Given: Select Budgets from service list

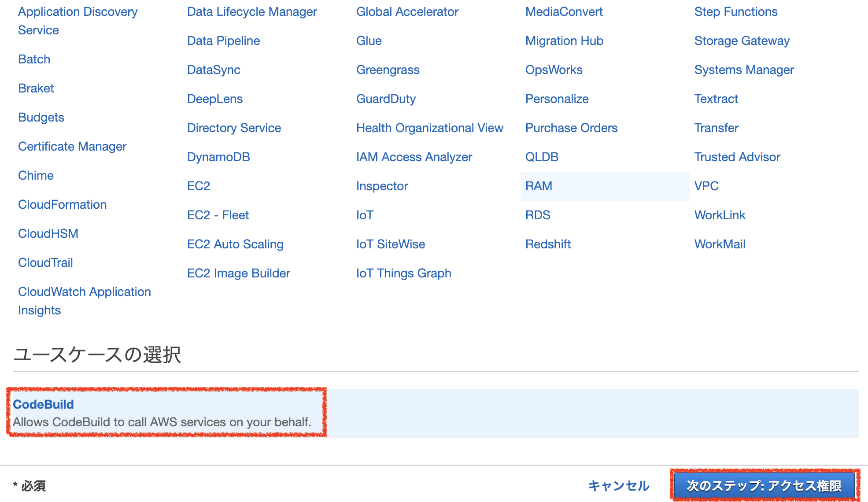Looking at the screenshot, I should click(x=41, y=117).
